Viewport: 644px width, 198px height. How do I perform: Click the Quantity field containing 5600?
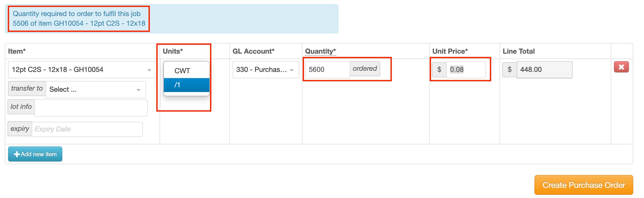(328, 70)
